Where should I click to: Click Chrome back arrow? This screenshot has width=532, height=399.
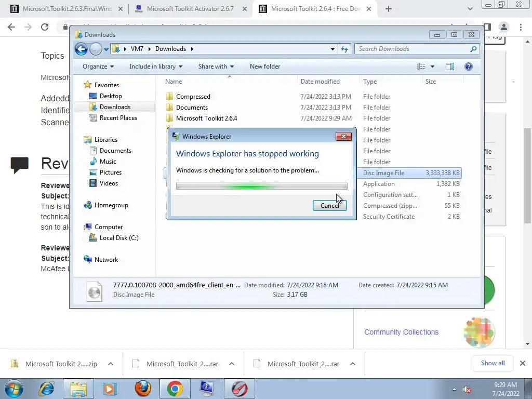click(x=11, y=27)
